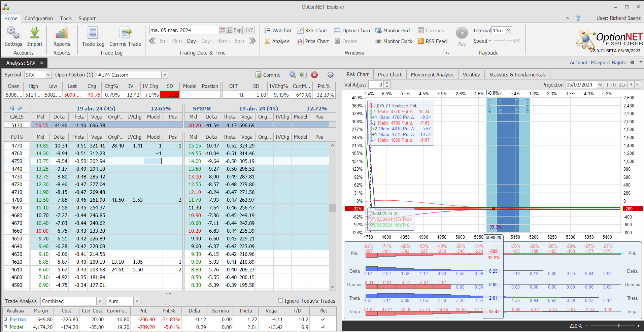Click the Commit button

[268, 75]
